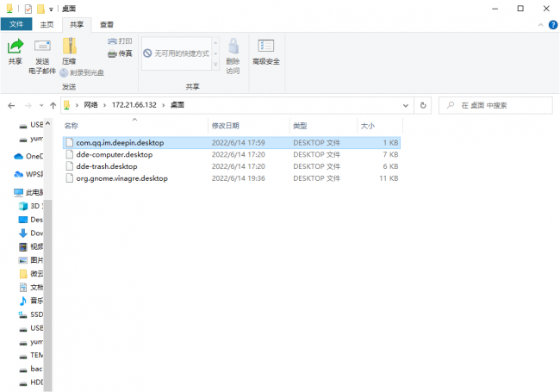This screenshot has width=560, height=392.
Task: Expand share-with list more arrow
Action: click(215, 65)
